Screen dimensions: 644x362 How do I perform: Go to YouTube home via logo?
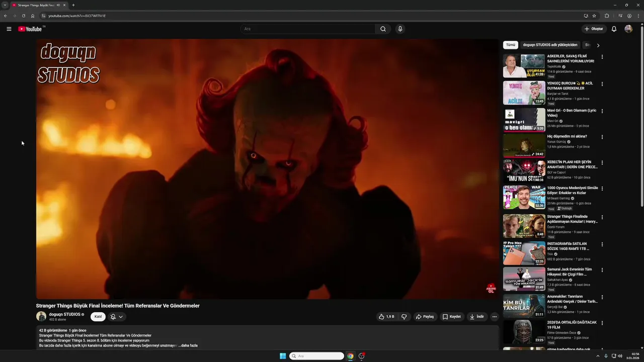(30, 29)
